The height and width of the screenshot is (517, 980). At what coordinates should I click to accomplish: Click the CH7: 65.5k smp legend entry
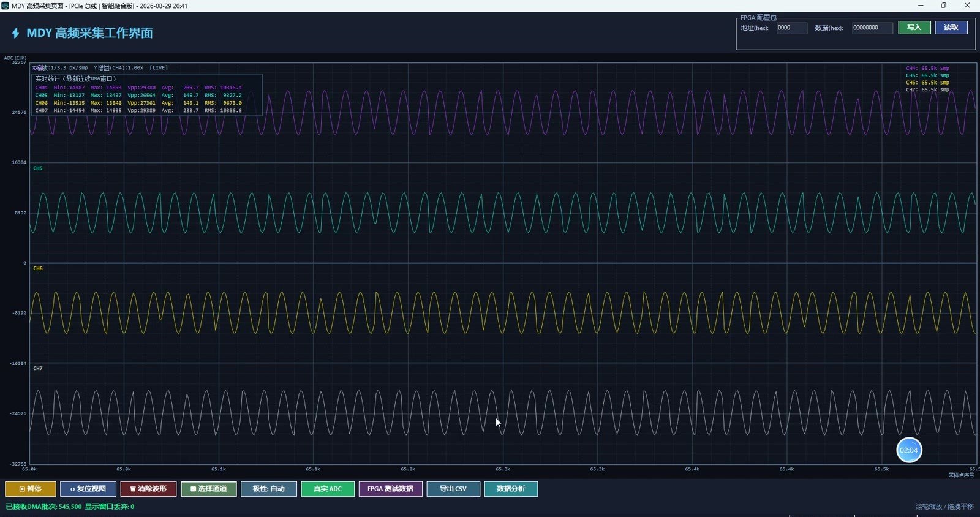[927, 90]
